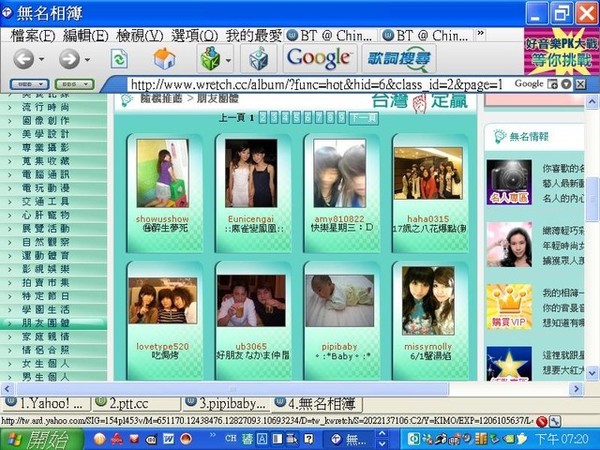Open the 無... browser taskbar button
This screenshot has width=600, height=450.
(x=348, y=439)
